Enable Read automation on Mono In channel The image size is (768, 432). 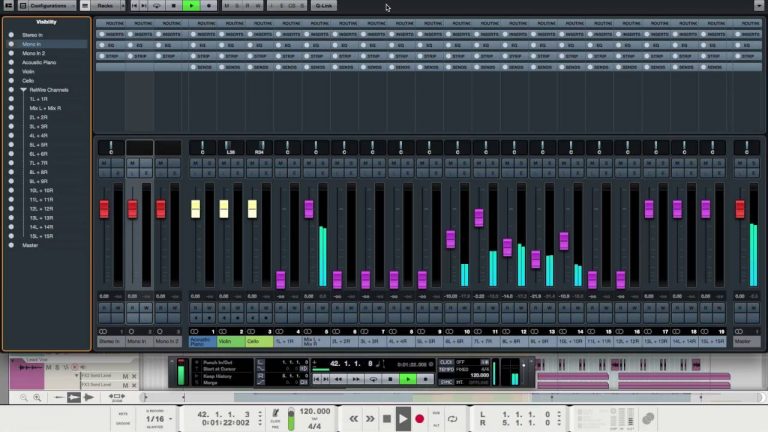(x=132, y=308)
